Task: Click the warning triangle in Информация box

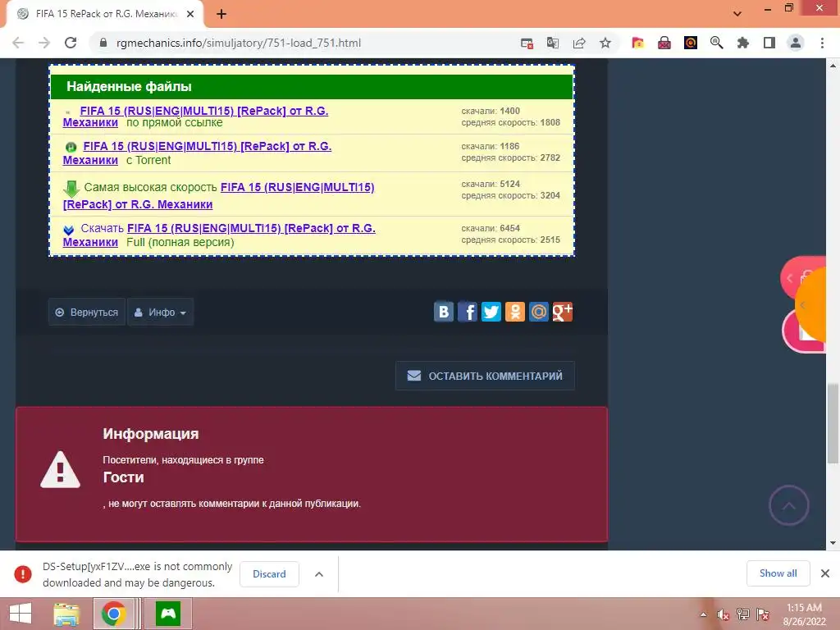Action: pyautogui.click(x=60, y=470)
